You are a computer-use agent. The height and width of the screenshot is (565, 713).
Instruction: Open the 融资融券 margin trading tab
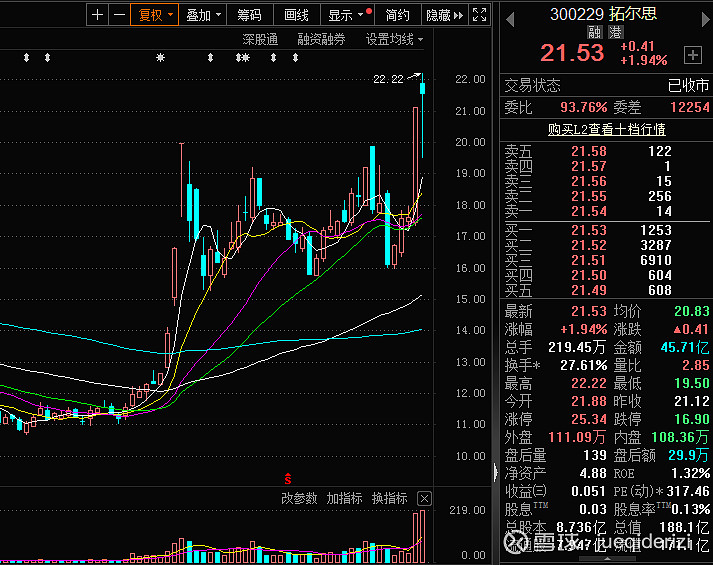321,40
